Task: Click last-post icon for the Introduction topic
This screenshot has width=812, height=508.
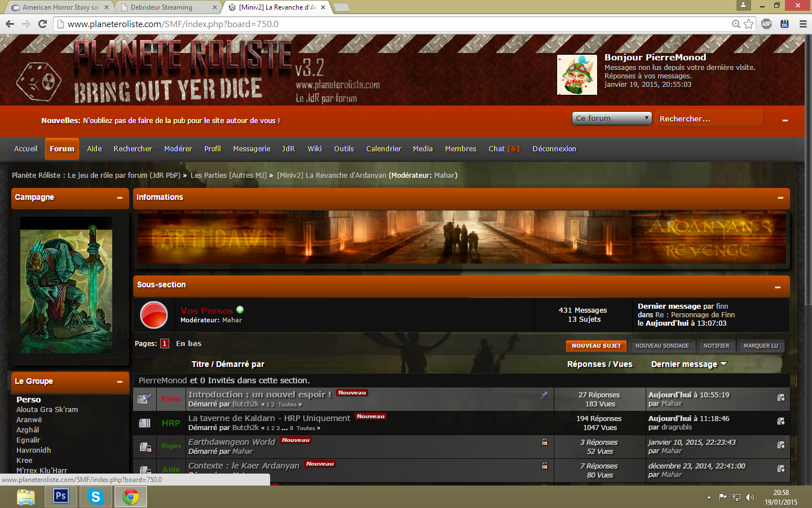Action: pyautogui.click(x=781, y=398)
